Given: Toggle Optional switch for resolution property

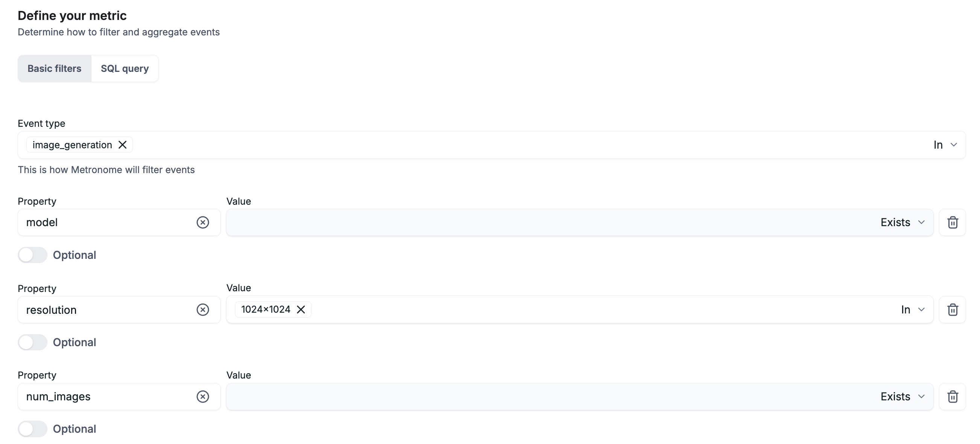Looking at the screenshot, I should click(32, 342).
